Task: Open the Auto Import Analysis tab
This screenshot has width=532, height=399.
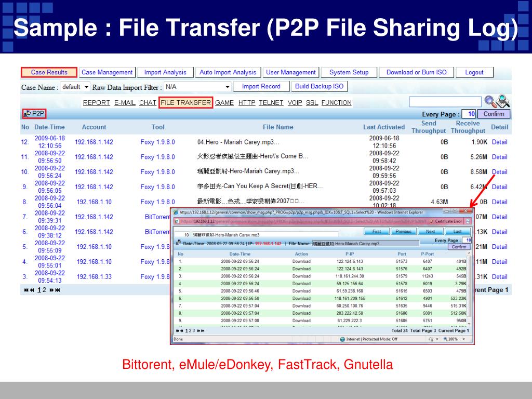Action: (x=228, y=72)
